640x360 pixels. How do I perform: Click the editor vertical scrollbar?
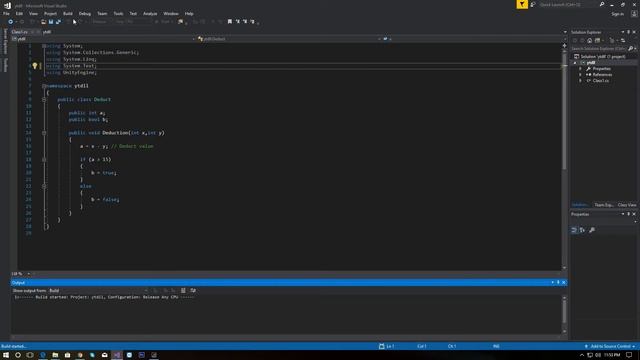coord(564,156)
